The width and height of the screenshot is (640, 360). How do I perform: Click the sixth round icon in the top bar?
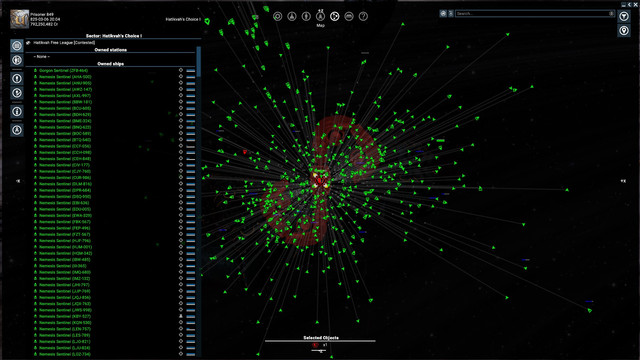[349, 16]
